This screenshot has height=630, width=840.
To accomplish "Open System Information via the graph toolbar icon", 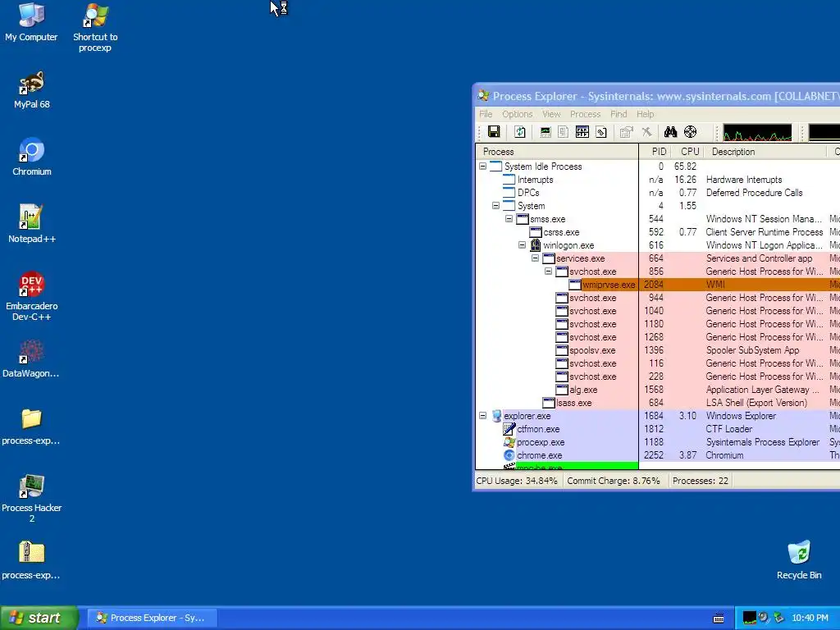I will coord(546,132).
